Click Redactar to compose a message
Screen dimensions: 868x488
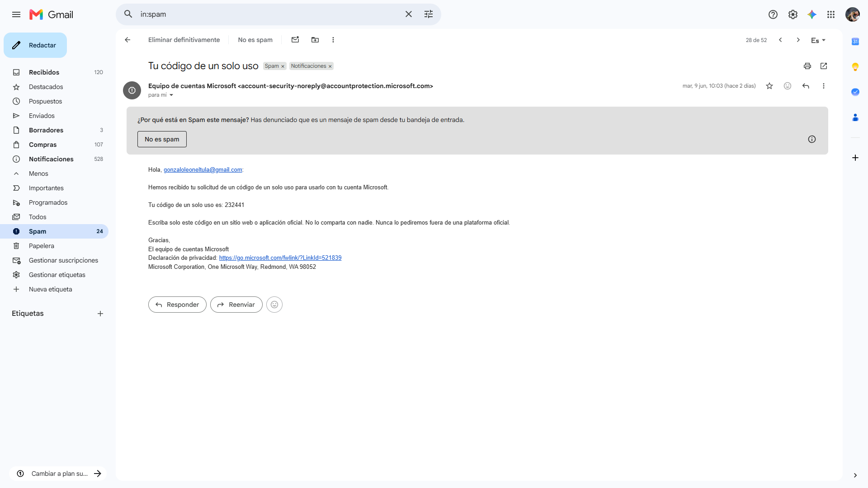35,45
